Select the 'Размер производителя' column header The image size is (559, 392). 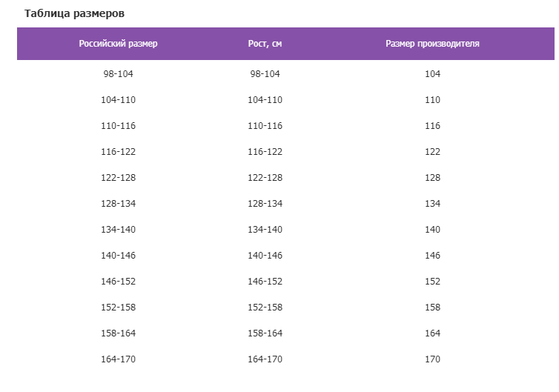[x=432, y=44]
